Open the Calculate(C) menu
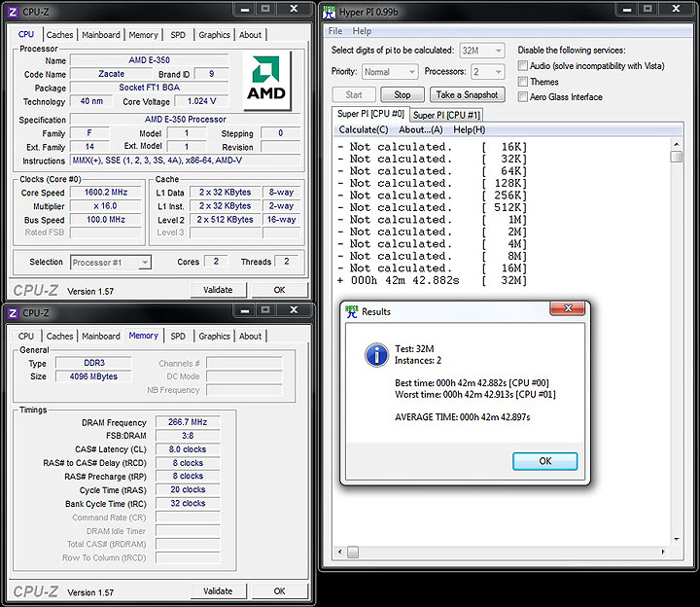Viewport: 700px width, 607px height. [364, 129]
